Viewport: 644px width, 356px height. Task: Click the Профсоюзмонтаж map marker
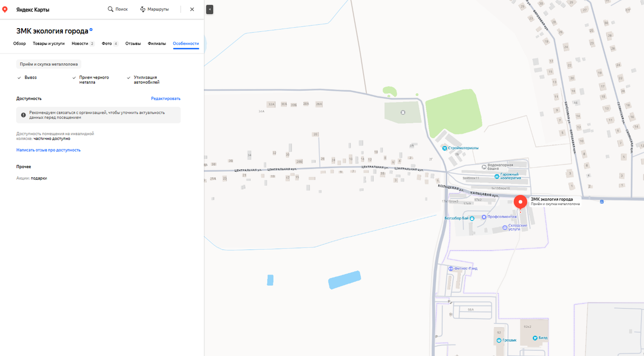tap(484, 217)
